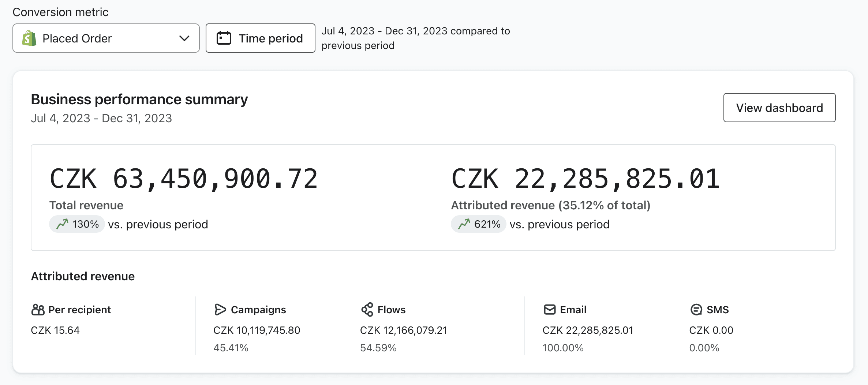Click the attributed revenue trend arrow icon

464,224
